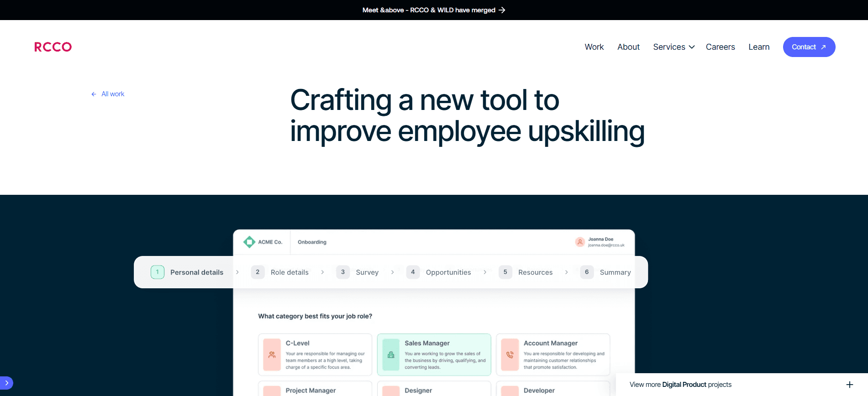Choose the C-Level role card
Image resolution: width=868 pixels, height=396 pixels.
pos(315,355)
